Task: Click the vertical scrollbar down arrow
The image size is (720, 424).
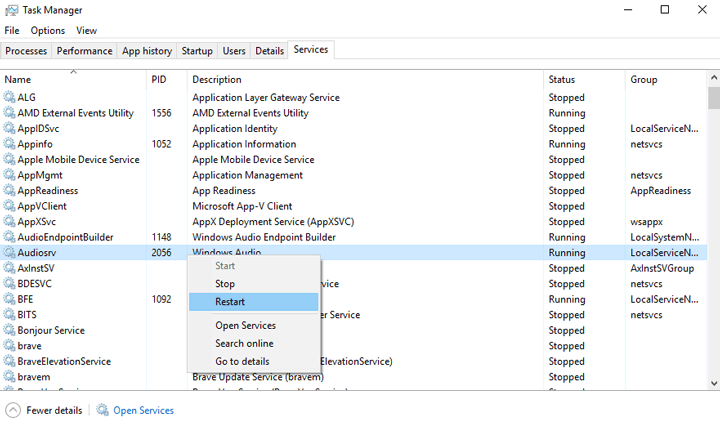Action: point(713,382)
